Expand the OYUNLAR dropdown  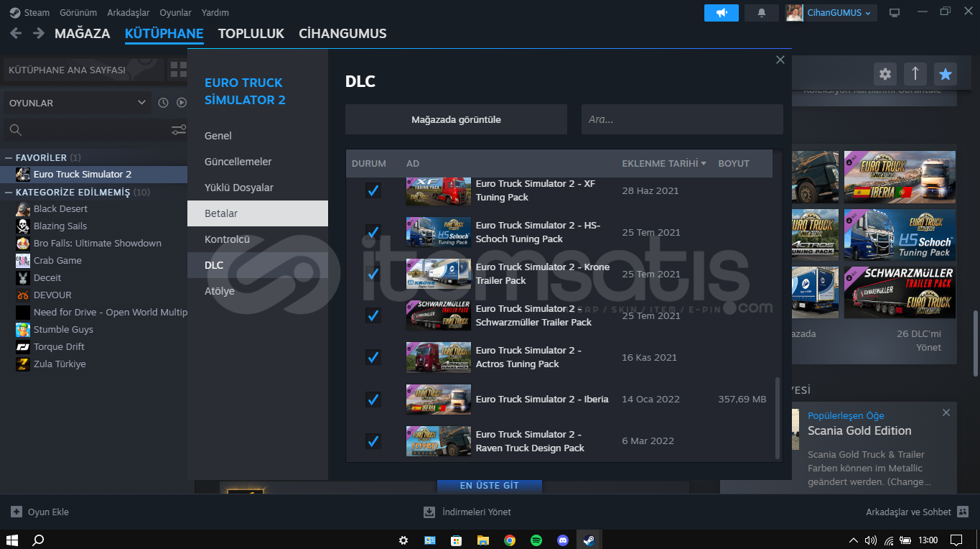coord(78,103)
